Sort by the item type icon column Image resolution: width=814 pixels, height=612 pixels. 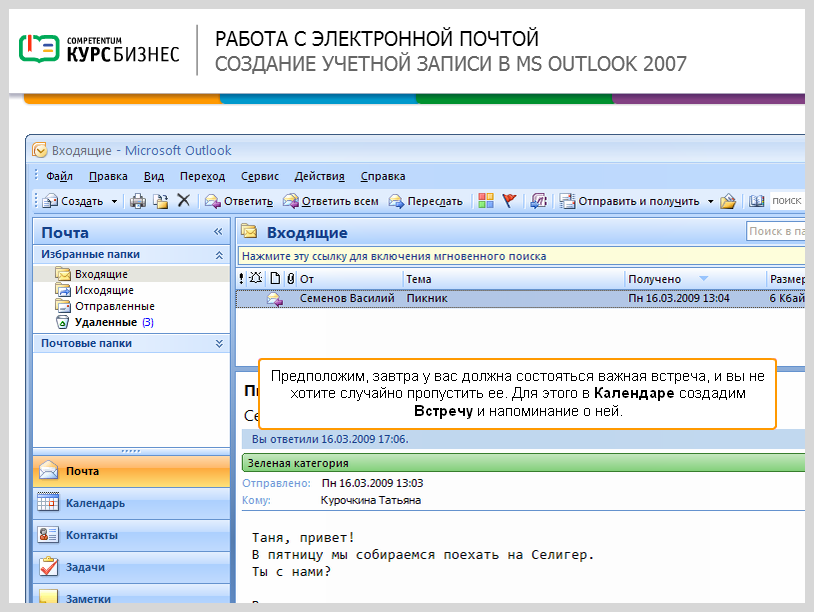275,279
